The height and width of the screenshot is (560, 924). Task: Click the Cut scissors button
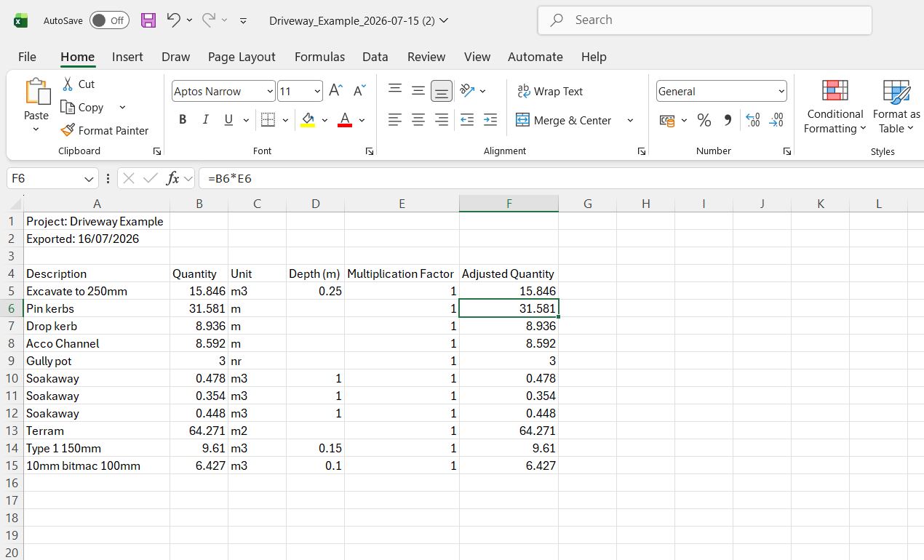[x=79, y=84]
